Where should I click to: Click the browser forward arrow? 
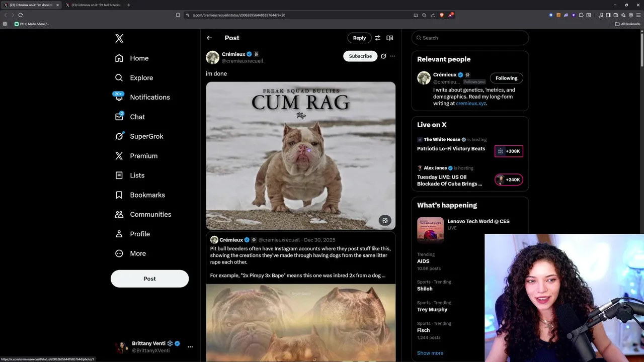[13, 15]
